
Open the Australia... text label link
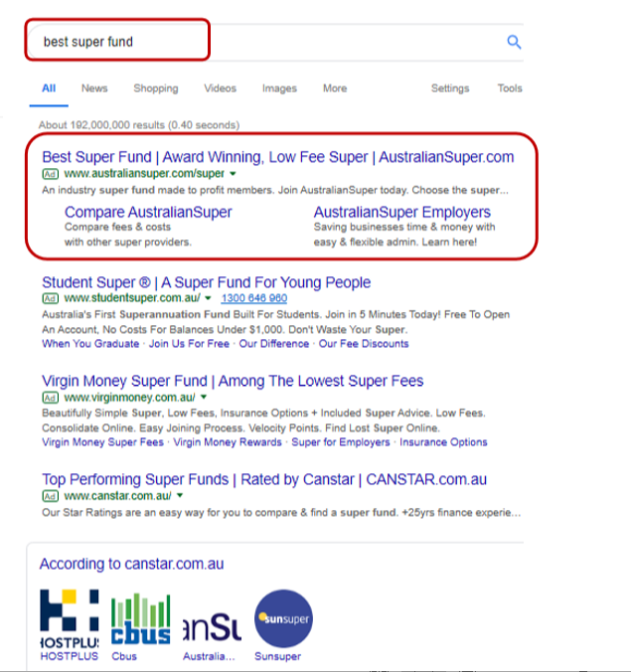click(209, 656)
